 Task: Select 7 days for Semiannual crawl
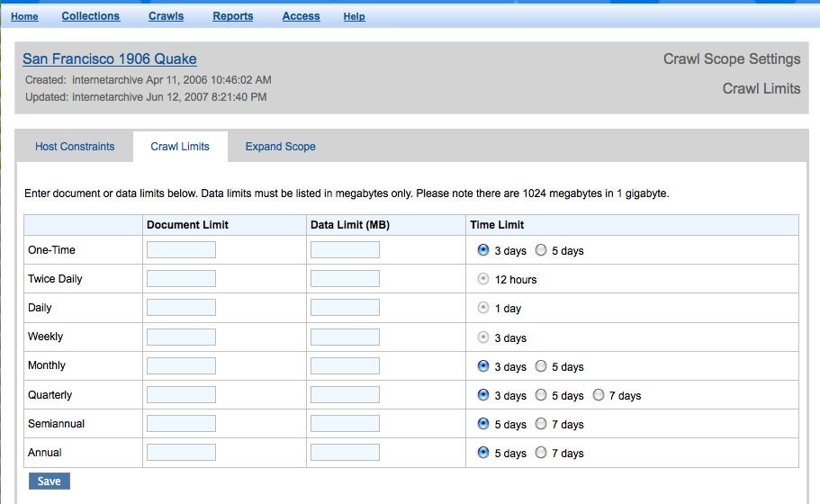click(x=541, y=424)
